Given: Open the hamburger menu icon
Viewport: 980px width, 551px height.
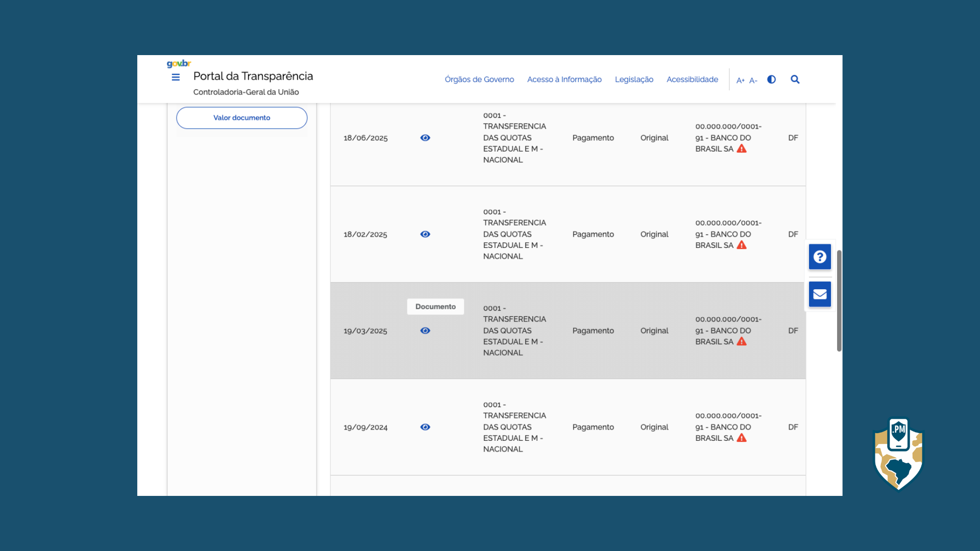Looking at the screenshot, I should point(176,78).
